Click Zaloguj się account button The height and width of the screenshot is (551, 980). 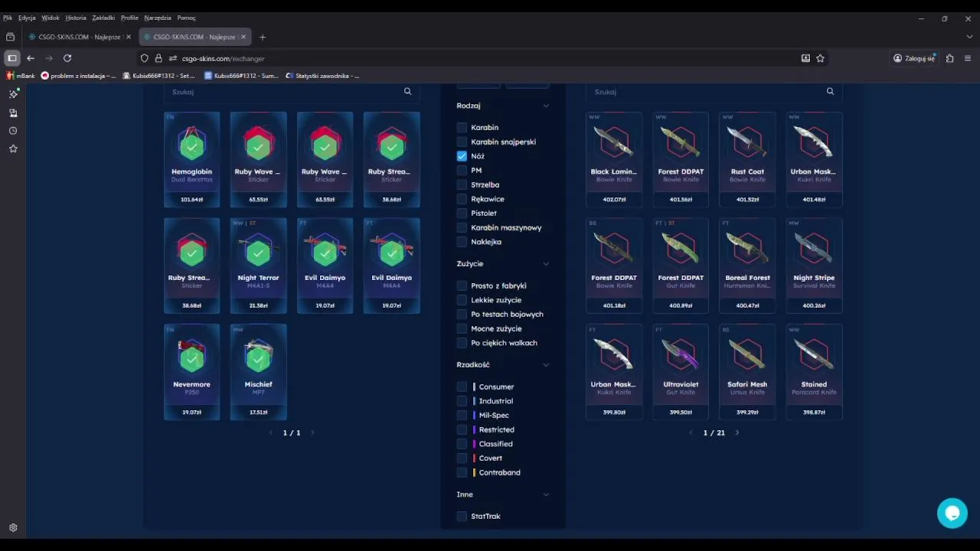(x=914, y=58)
